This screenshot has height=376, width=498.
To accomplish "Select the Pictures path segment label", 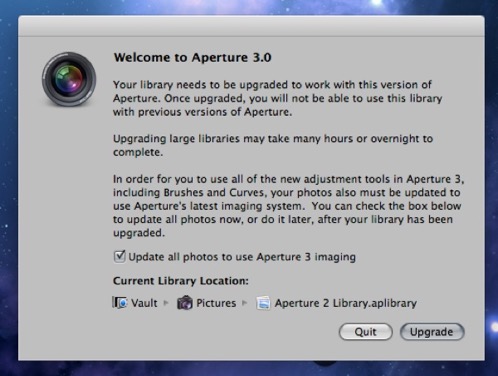I will click(216, 303).
